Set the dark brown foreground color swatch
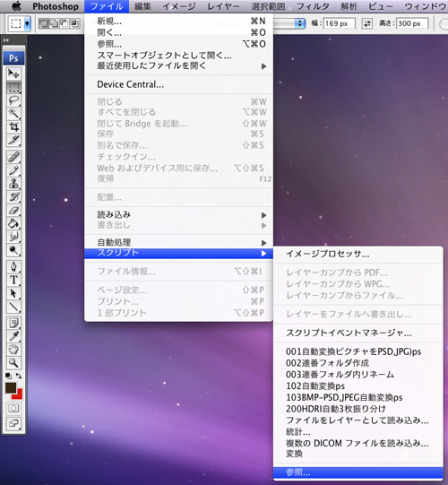 coord(10,388)
